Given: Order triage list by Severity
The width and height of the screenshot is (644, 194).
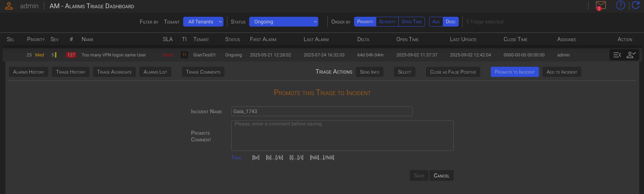Looking at the screenshot, I should pyautogui.click(x=387, y=22).
